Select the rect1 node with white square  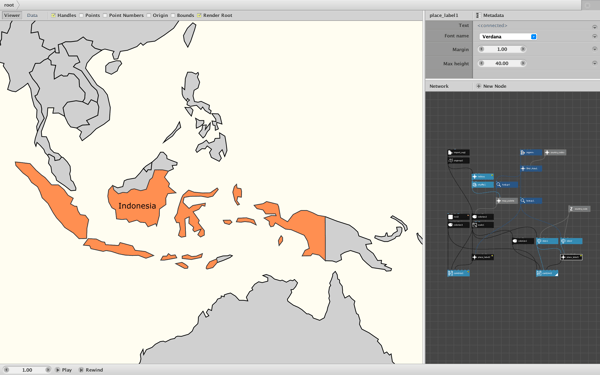458,217
